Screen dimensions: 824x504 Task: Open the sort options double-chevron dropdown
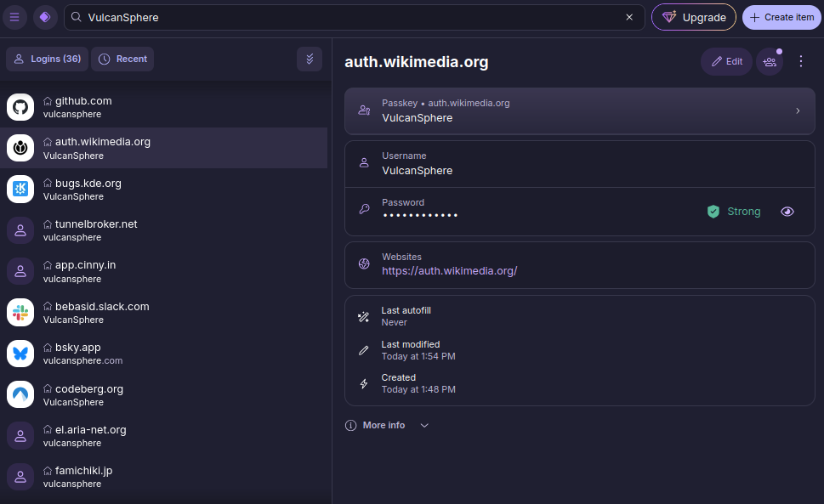[x=310, y=59]
